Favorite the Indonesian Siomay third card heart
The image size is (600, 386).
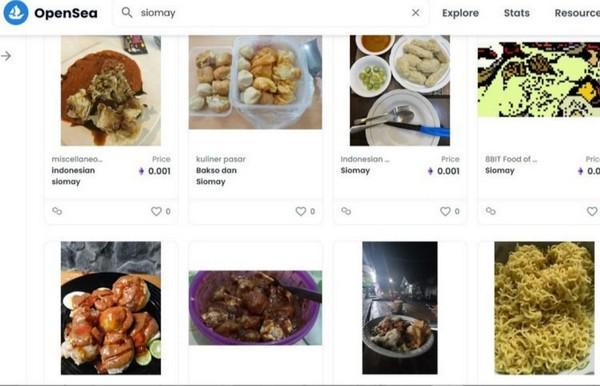(445, 211)
